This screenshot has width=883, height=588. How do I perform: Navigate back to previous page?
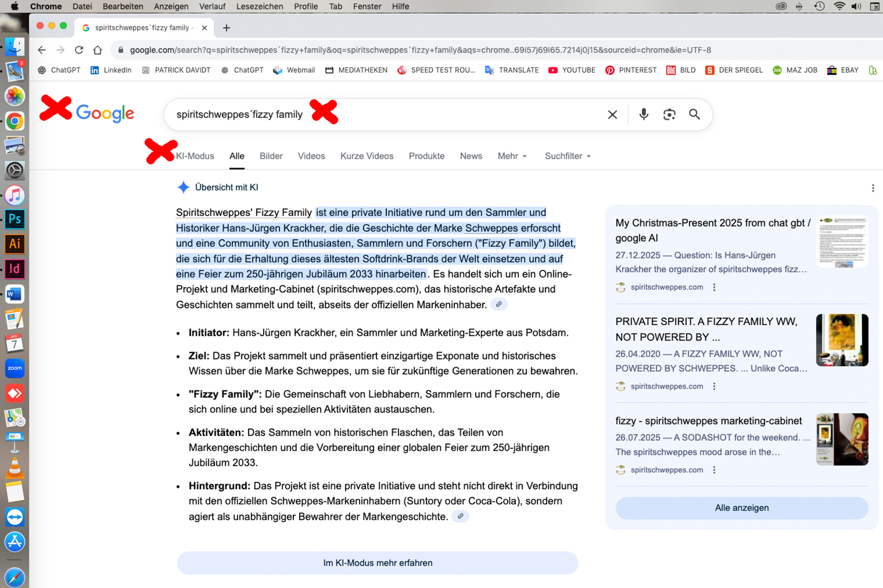pos(42,50)
